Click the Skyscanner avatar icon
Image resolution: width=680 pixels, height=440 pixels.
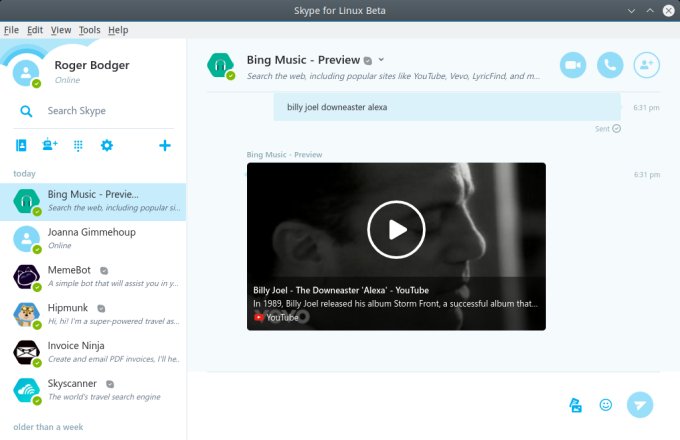pyautogui.click(x=26, y=390)
